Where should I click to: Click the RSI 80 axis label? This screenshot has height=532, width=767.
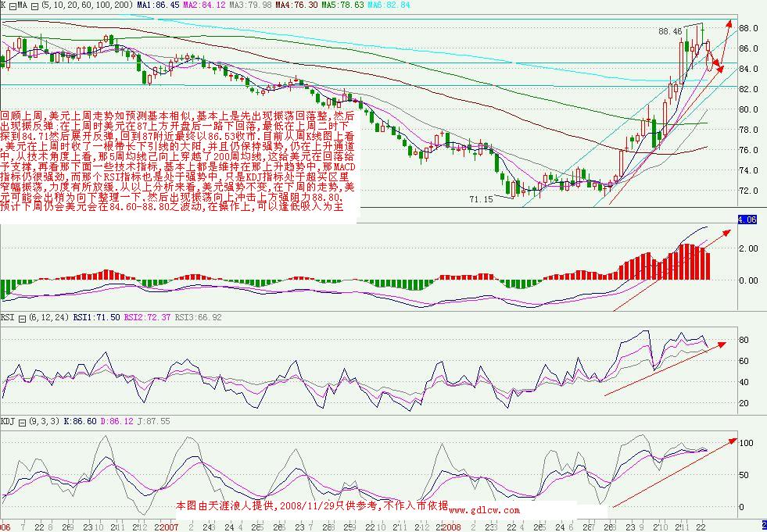point(744,340)
